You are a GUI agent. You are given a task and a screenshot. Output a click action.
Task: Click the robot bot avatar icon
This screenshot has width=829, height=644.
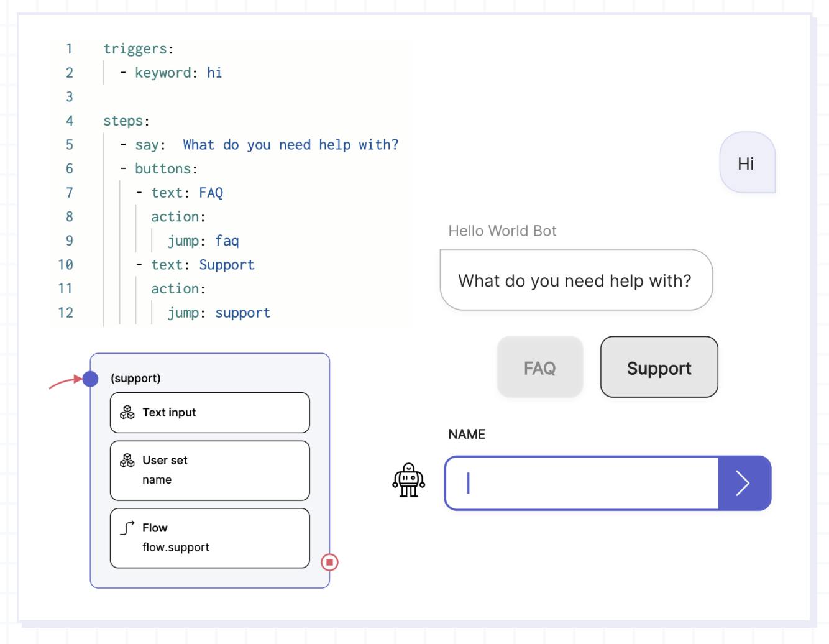408,480
